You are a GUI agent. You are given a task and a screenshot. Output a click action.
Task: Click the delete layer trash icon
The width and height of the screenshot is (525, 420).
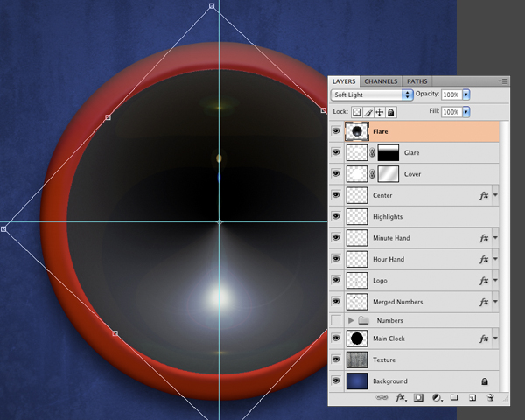point(491,397)
